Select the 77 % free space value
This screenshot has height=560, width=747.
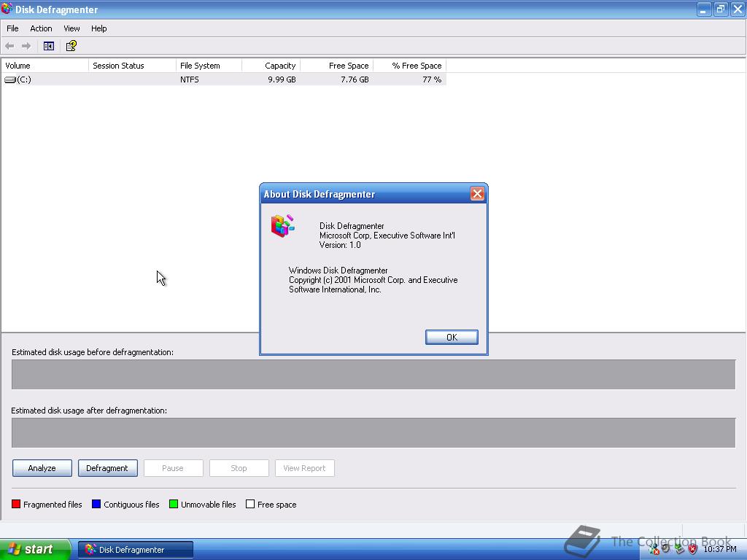[432, 79]
